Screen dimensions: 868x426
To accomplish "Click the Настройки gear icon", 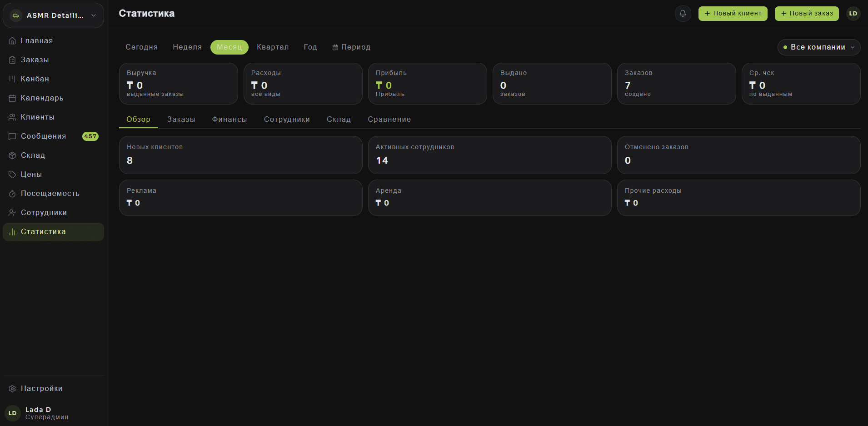I will (x=12, y=389).
